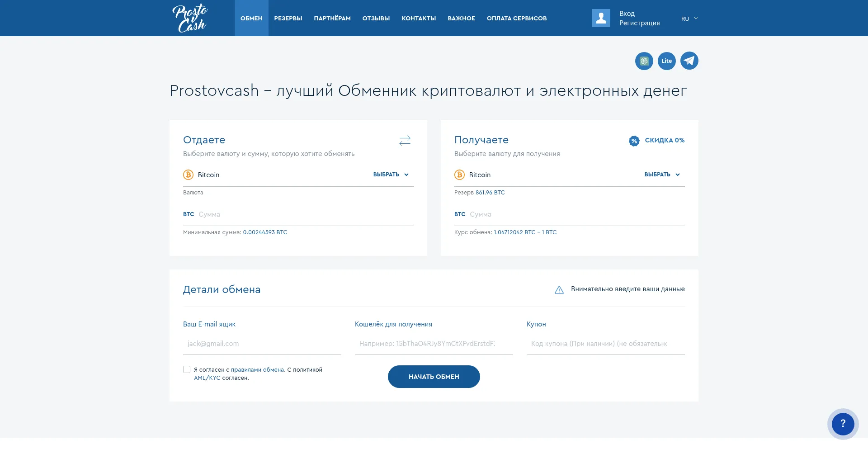Image resolution: width=868 pixels, height=449 pixels.
Task: Focus the BTC Сумма field in Получаете
Action: pos(570,214)
